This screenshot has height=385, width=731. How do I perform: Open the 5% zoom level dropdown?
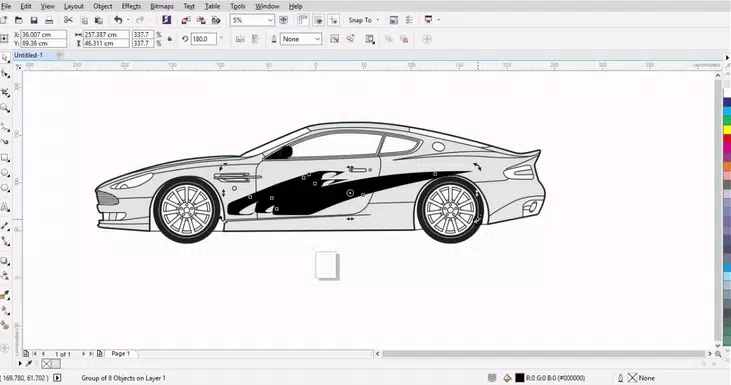(x=252, y=20)
